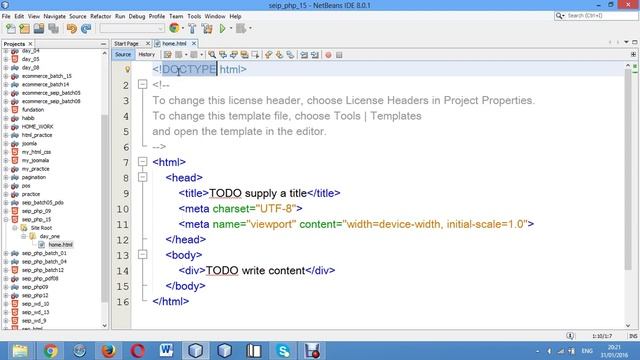Open the Tools menu
The image size is (640, 360).
tap(194, 16)
